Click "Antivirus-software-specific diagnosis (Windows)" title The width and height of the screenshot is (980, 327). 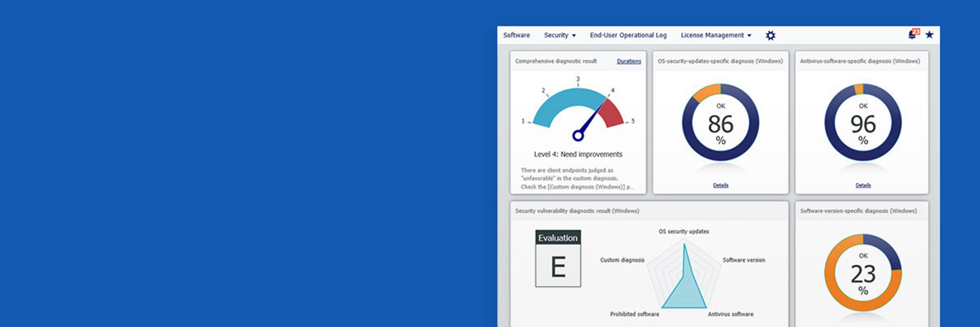point(860,61)
